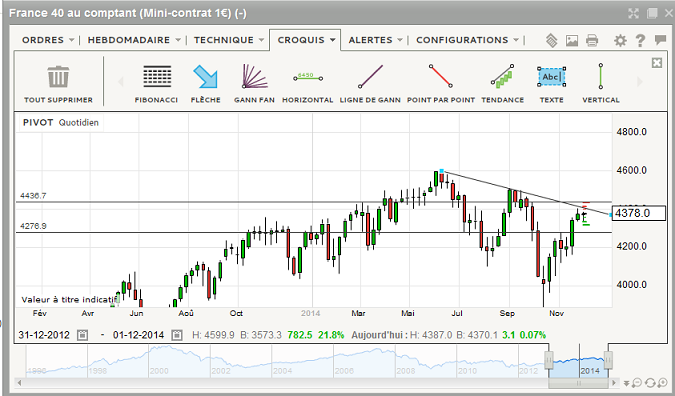
Task: Open the Alertes dropdown menu
Action: 375,40
